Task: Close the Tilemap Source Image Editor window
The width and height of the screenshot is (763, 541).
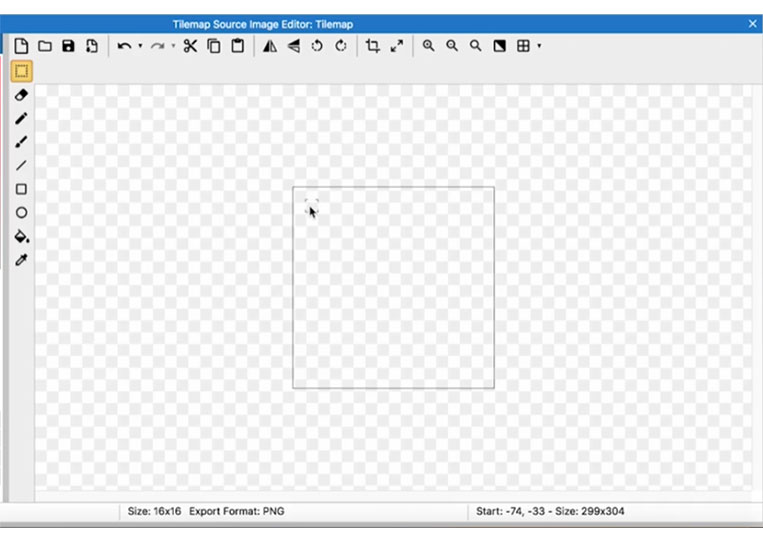Action: (753, 24)
